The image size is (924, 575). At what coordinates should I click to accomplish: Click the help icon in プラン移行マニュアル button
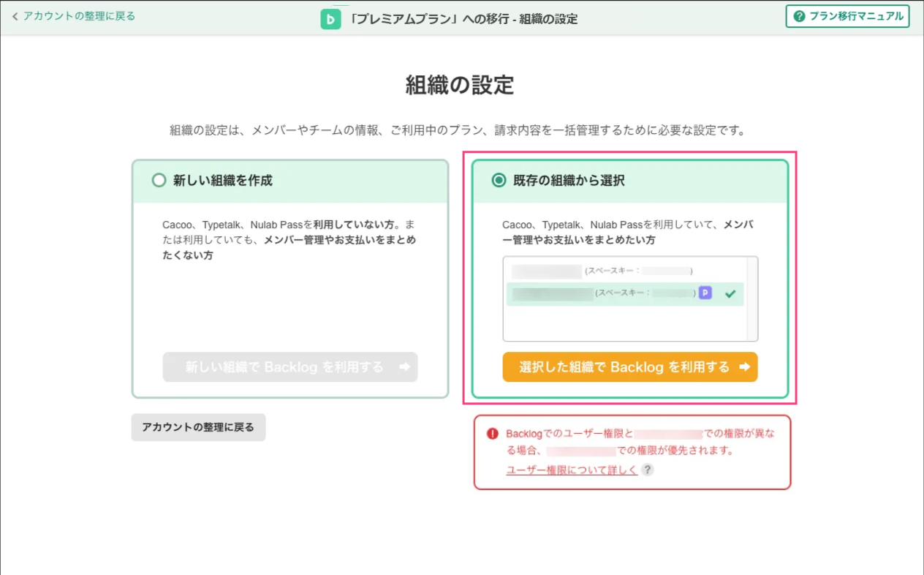[799, 16]
